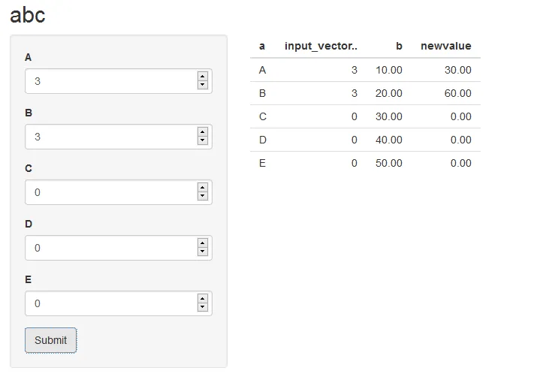Click inside the D input box
558x392 pixels.
[x=109, y=248]
